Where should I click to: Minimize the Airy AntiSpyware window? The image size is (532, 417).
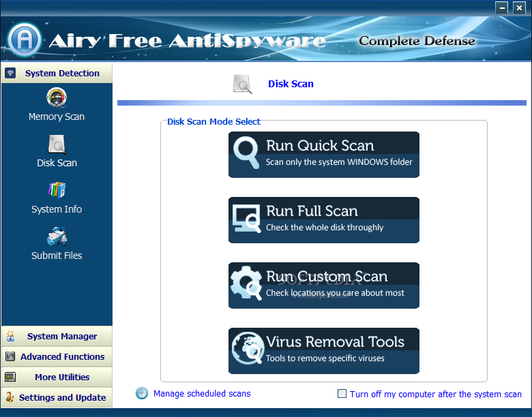coord(501,7)
